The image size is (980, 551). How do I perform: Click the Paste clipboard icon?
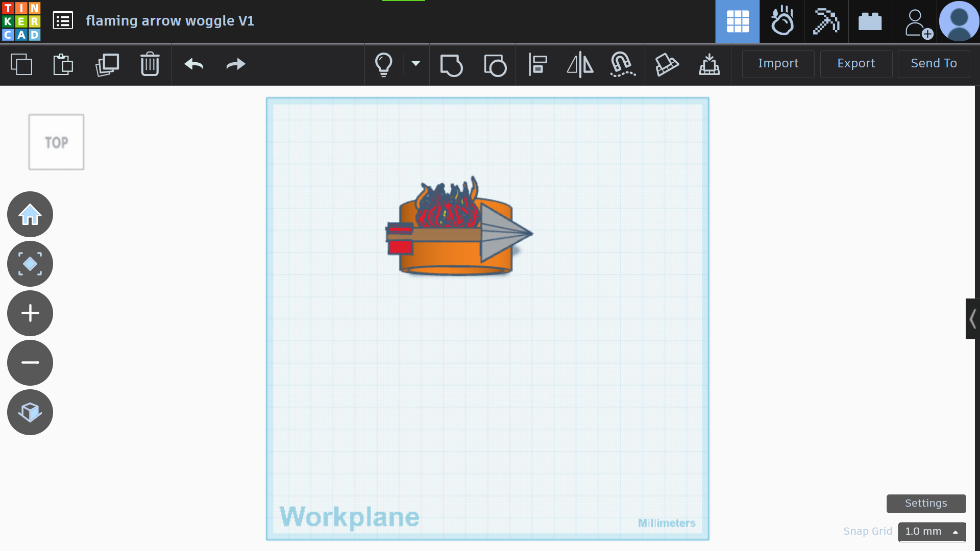pyautogui.click(x=63, y=64)
